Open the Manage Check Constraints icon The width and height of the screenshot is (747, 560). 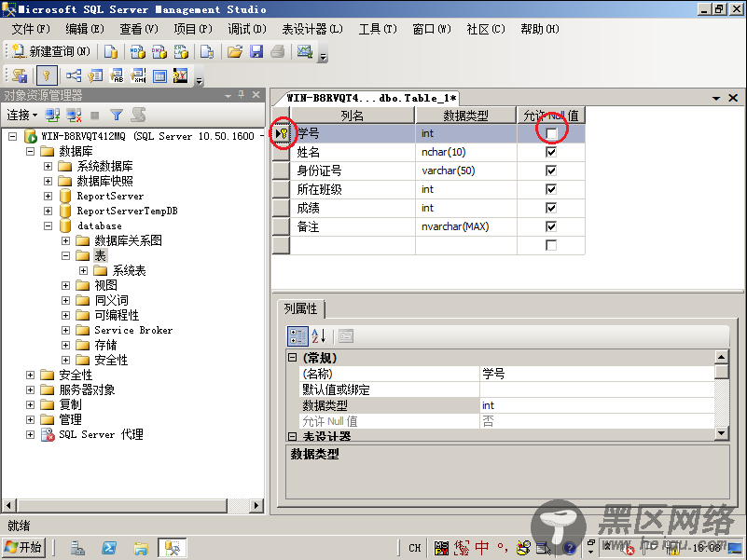pos(159,75)
